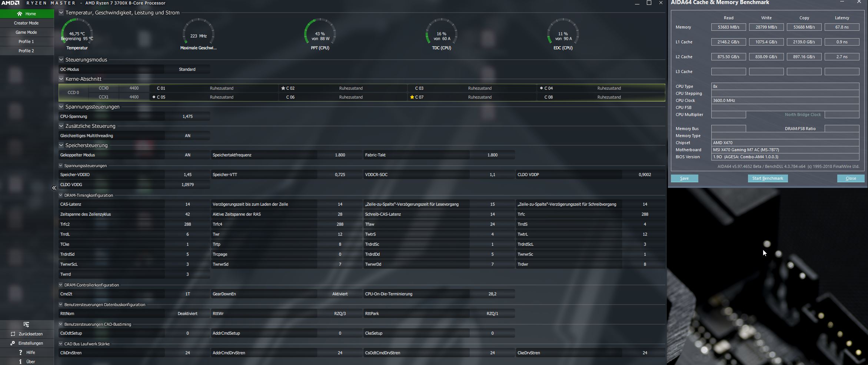868x365 pixels.
Task: Click RttWr value RZQ/3
Action: (x=340, y=313)
